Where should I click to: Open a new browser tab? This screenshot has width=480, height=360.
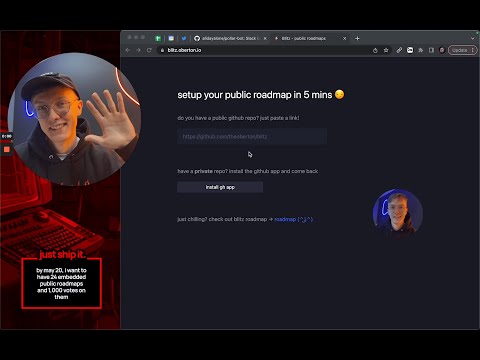click(357, 38)
